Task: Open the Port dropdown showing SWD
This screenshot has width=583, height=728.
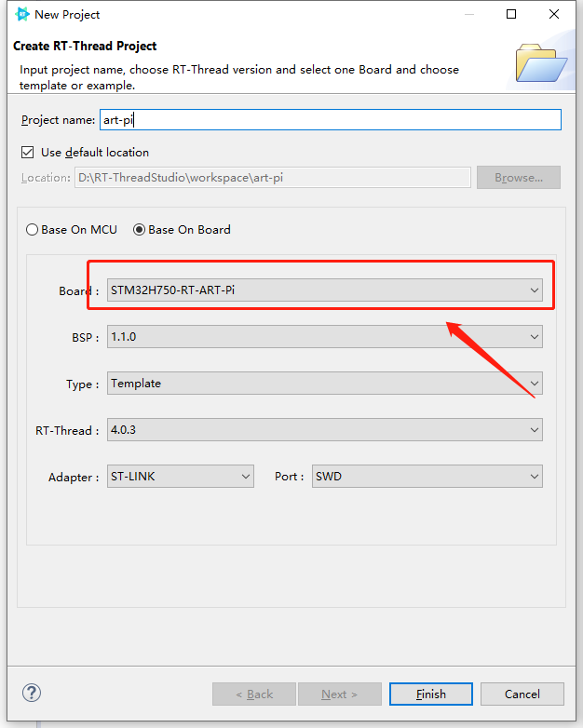Action: (427, 477)
